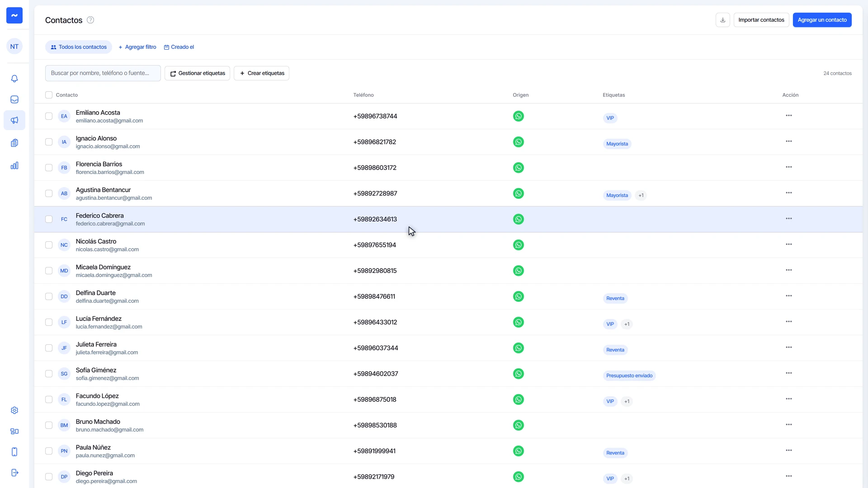Click Agregar un contacto button
This screenshot has height=488, width=868.
click(x=822, y=20)
